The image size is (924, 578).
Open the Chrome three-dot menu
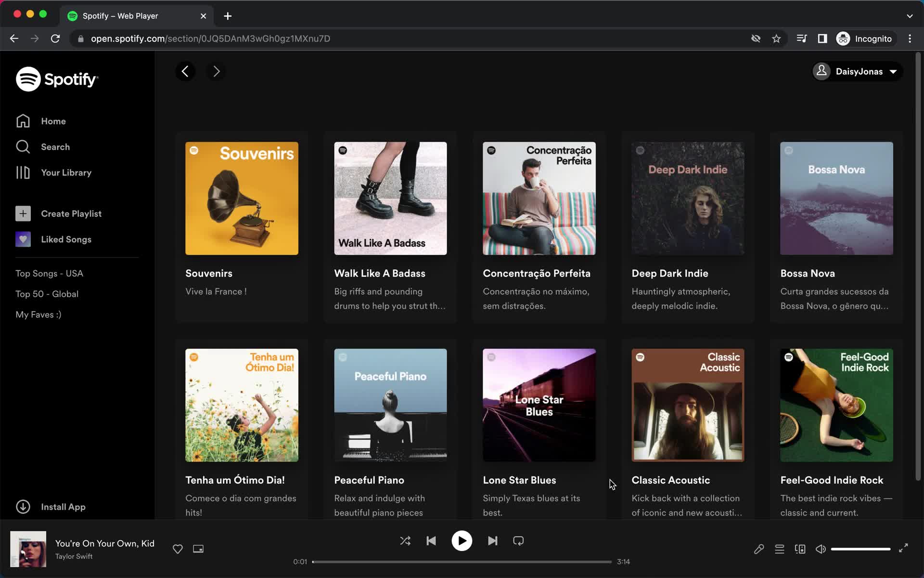click(910, 39)
